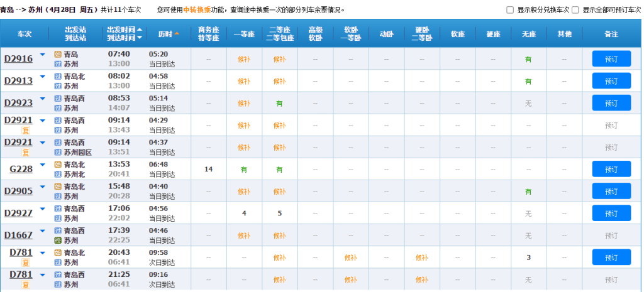Click the 复 icon under D781 departing 20:43

26,262
